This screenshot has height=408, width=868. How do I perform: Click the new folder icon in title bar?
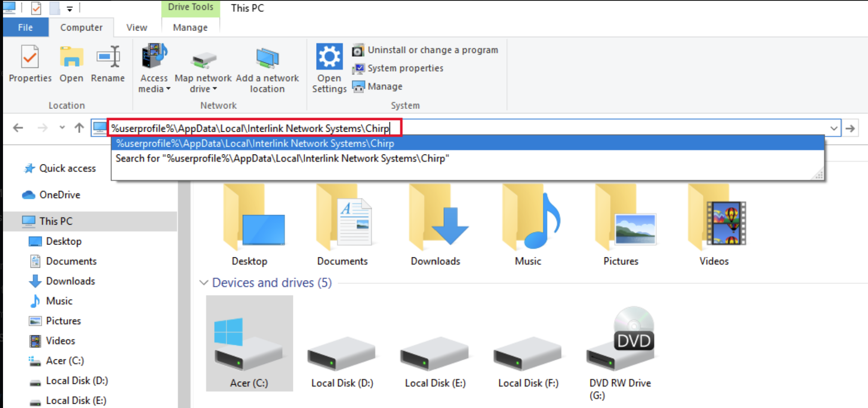[x=55, y=8]
